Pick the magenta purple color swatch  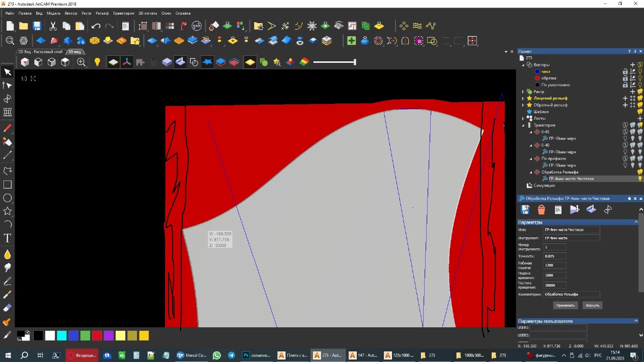click(x=109, y=336)
